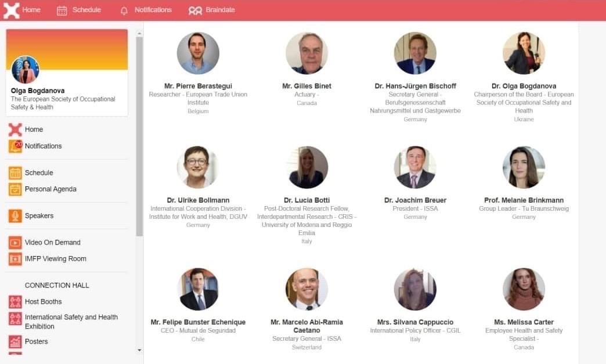Open International Safety and Health Exhibition link

[x=71, y=322]
